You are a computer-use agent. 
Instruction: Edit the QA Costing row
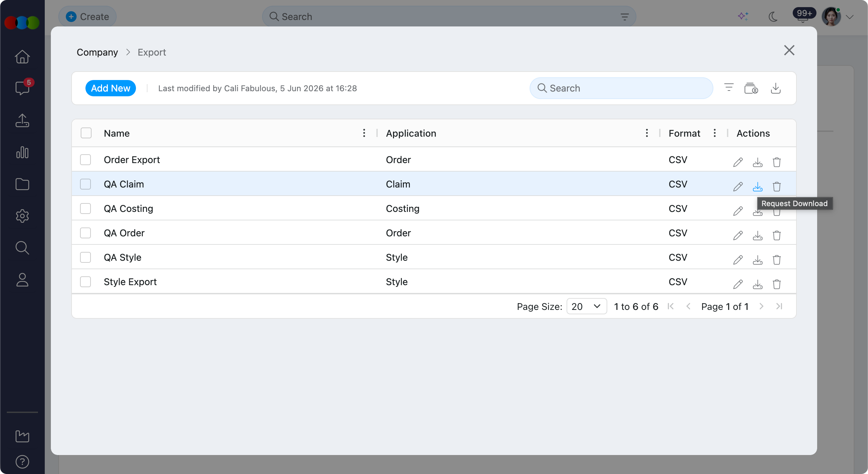pos(738,211)
